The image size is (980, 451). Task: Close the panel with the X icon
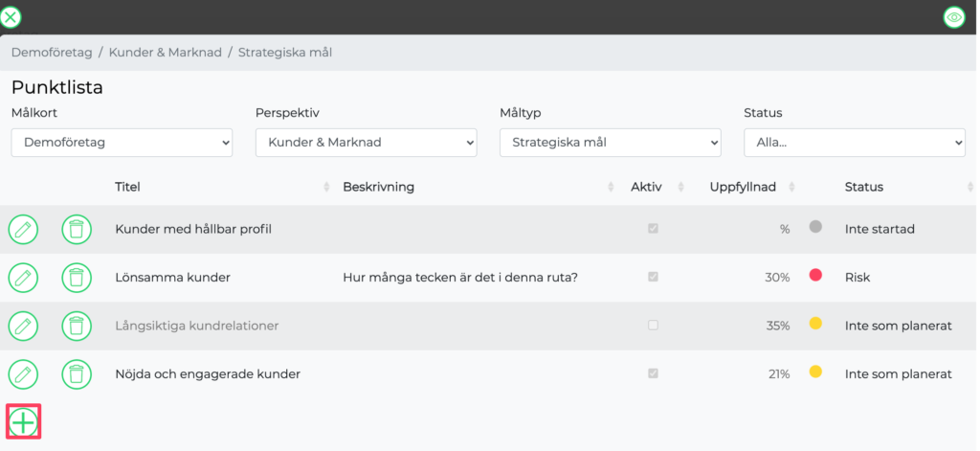tap(11, 17)
